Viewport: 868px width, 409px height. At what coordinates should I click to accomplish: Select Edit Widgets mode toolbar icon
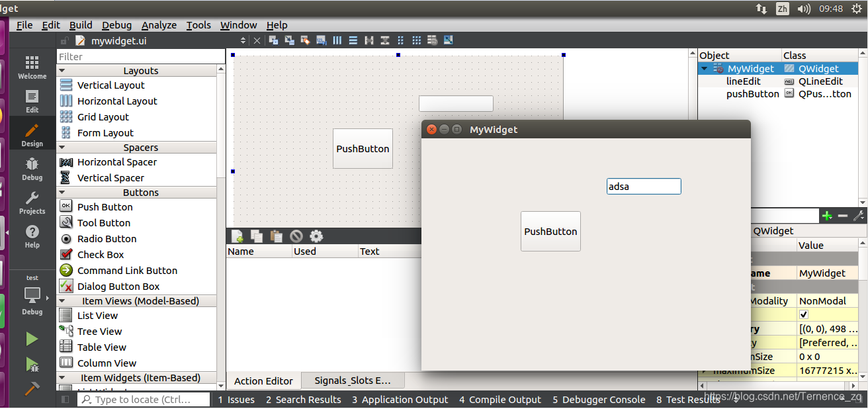(273, 40)
